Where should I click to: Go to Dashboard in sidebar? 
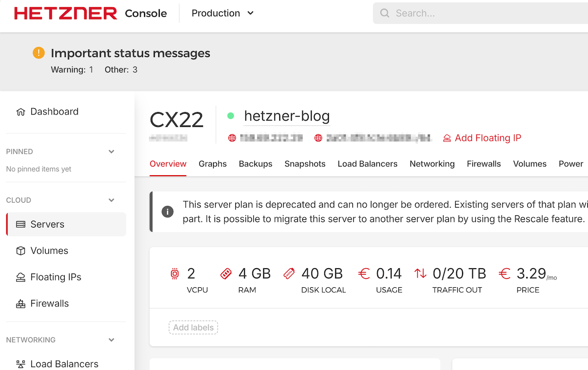click(x=54, y=112)
